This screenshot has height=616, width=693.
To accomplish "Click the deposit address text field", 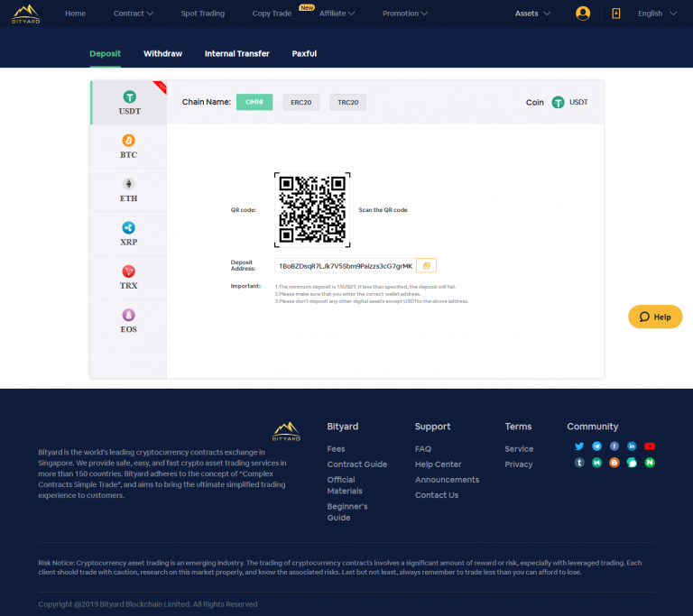I will [346, 265].
